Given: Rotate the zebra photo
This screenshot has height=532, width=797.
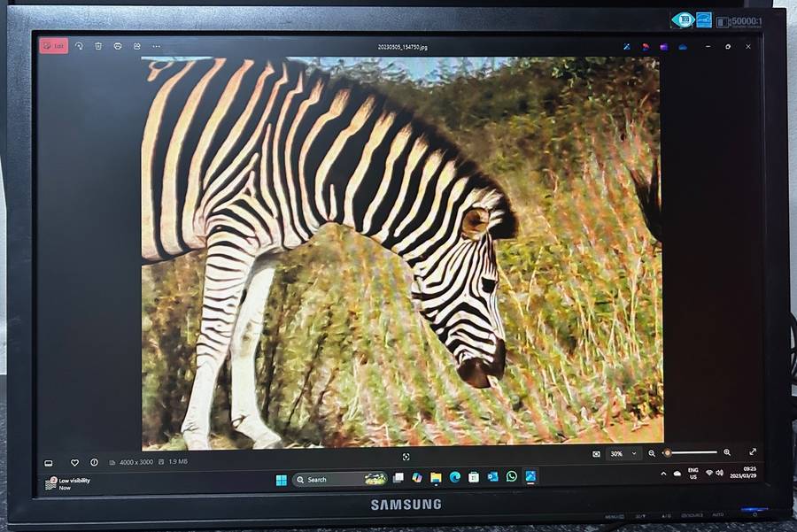Looking at the screenshot, I should coord(79,46).
